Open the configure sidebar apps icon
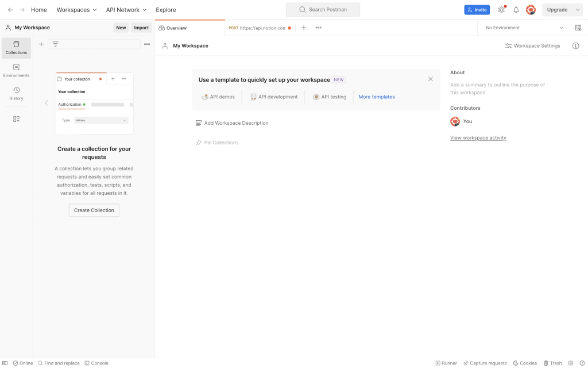Viewport: 588px width, 368px height. (x=16, y=119)
